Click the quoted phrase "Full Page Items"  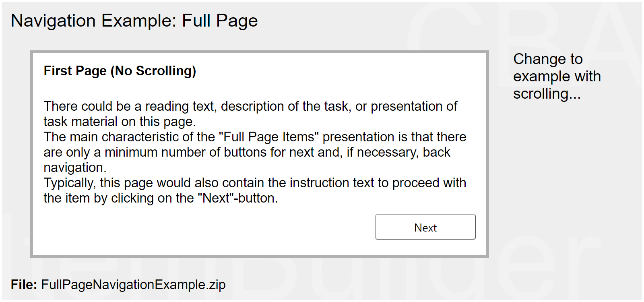pyautogui.click(x=268, y=137)
